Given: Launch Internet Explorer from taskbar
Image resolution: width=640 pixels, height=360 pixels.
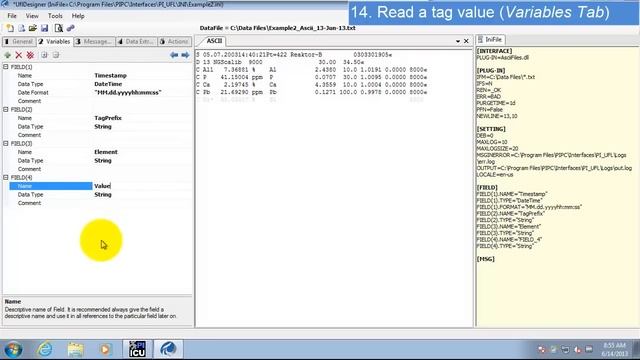Looking at the screenshot, I should 45,349.
